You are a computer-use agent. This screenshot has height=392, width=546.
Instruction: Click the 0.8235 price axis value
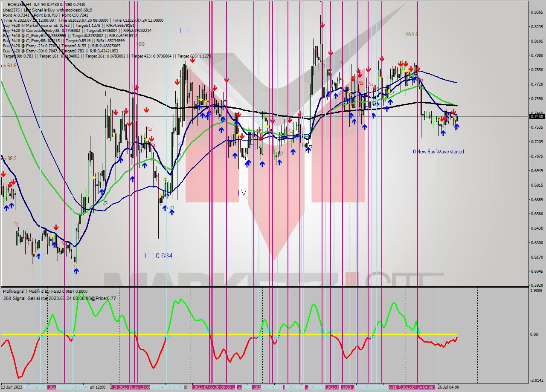click(537, 27)
